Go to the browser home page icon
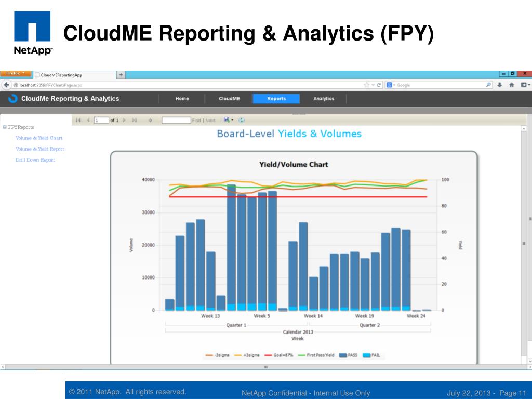Image resolution: width=532 pixels, height=399 pixels. (512, 85)
